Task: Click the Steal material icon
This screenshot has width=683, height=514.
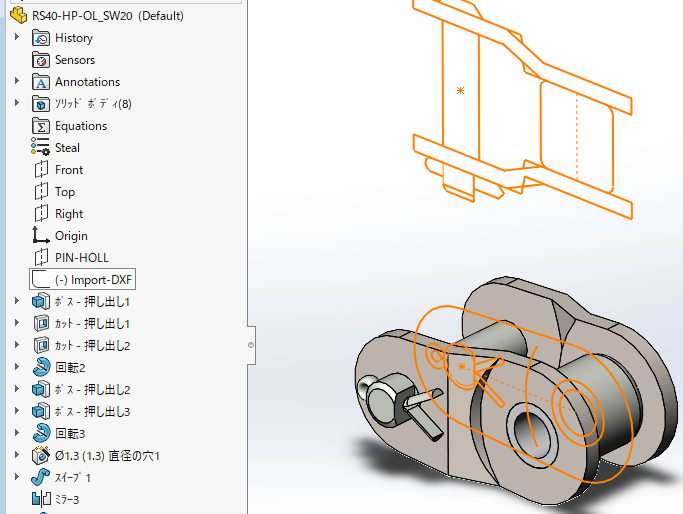Action: tap(41, 147)
